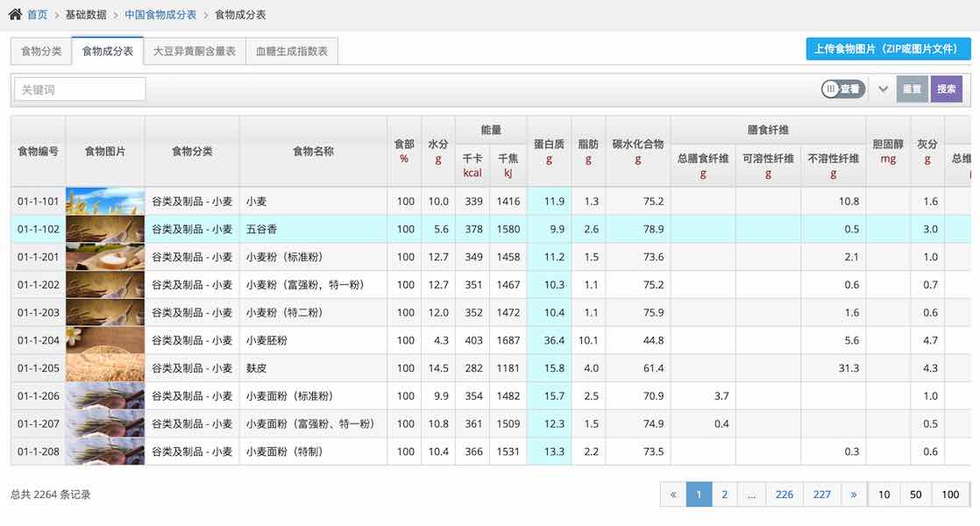Switch to the 血糖生成指数表 tab
980x526 pixels.
[x=292, y=51]
